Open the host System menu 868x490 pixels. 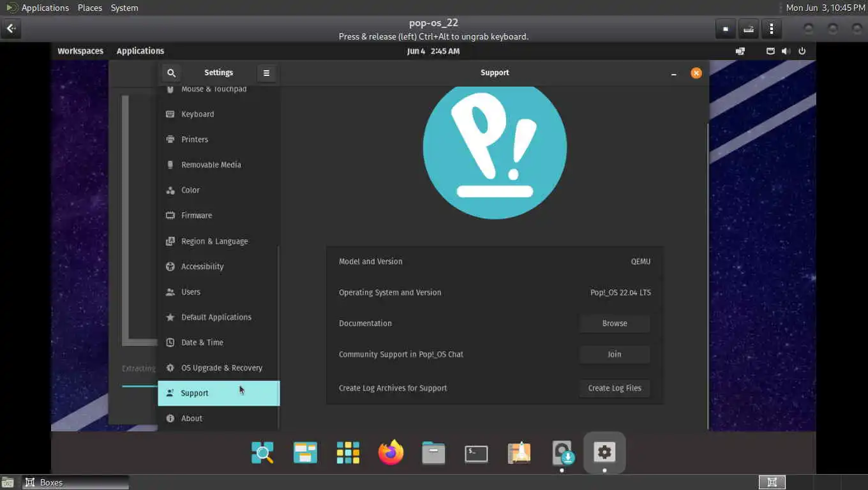124,8
